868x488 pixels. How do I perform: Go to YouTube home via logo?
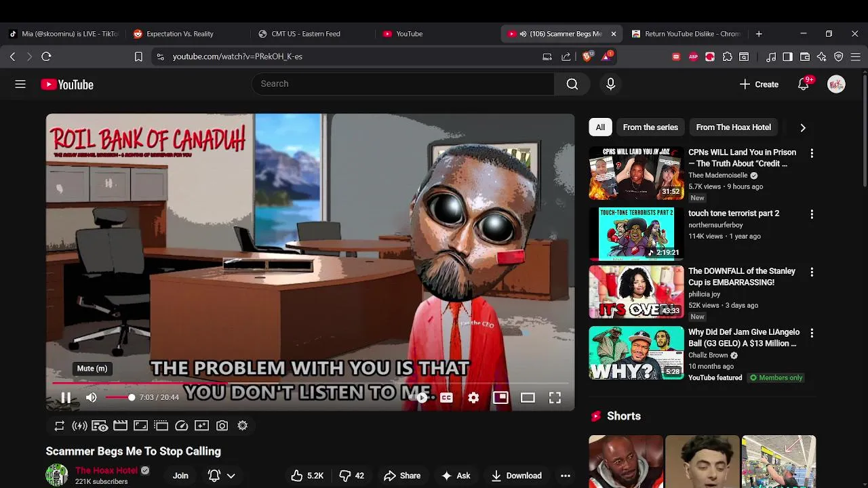pos(67,85)
